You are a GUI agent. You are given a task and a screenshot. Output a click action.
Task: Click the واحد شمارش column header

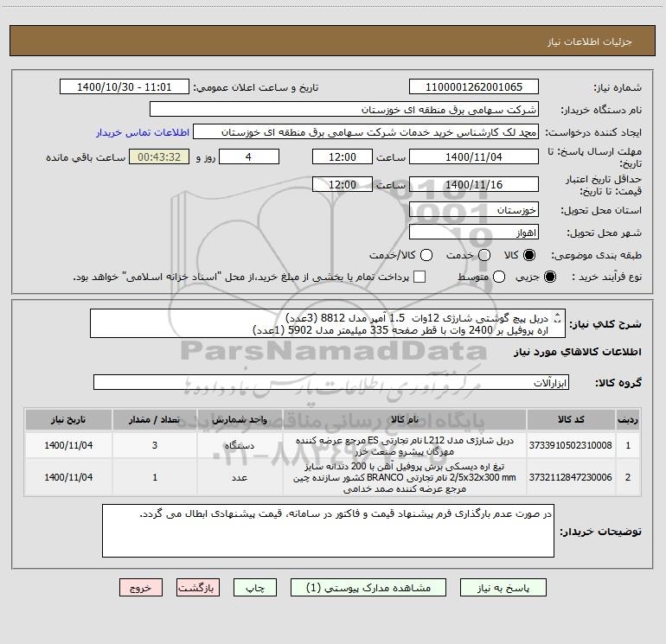pyautogui.click(x=240, y=420)
